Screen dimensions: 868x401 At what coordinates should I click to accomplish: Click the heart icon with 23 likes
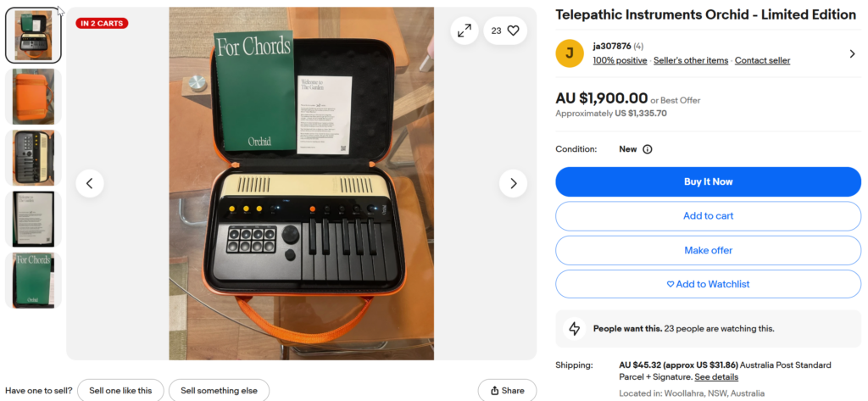505,31
